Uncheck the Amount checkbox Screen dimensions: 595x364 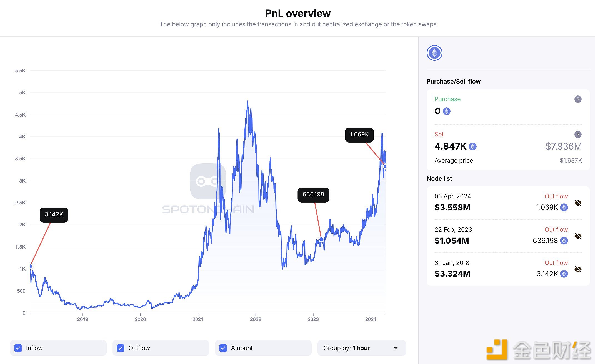tap(223, 348)
